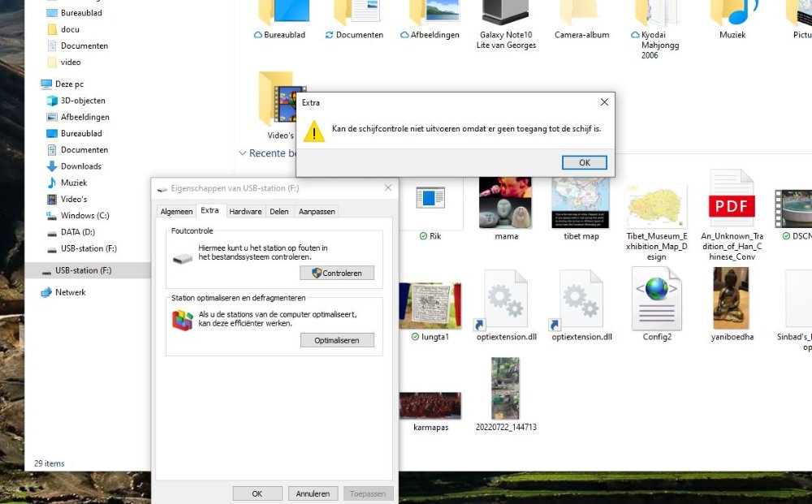Click the Optimaliseren button
The image size is (812, 504).
click(x=336, y=341)
